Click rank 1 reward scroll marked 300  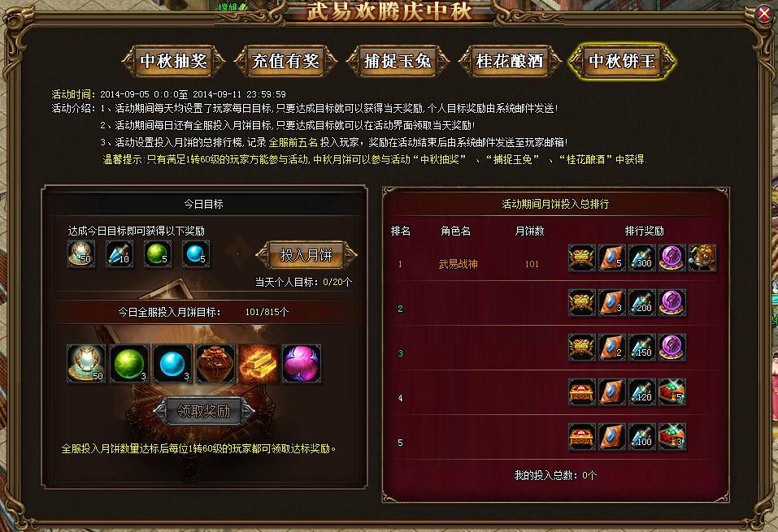642,257
